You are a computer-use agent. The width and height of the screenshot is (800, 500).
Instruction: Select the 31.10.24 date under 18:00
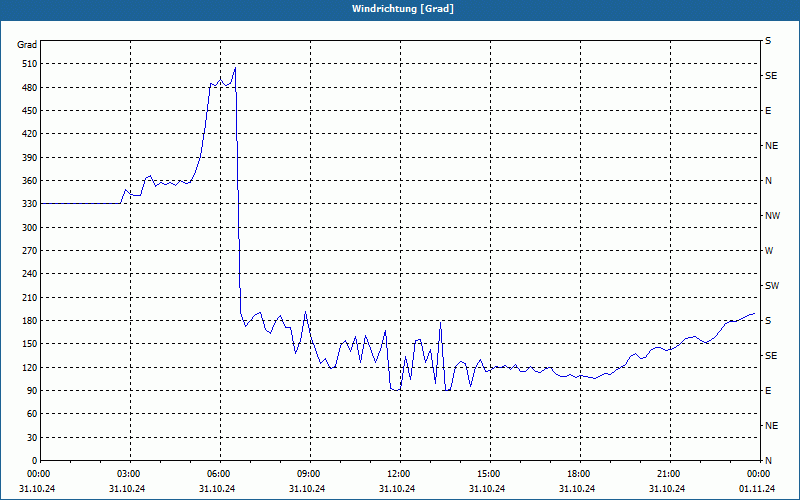tap(578, 489)
